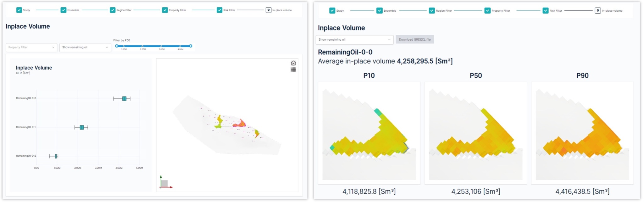Open the Property Filter dropdown
This screenshot has height=202, width=644.
[x=31, y=47]
